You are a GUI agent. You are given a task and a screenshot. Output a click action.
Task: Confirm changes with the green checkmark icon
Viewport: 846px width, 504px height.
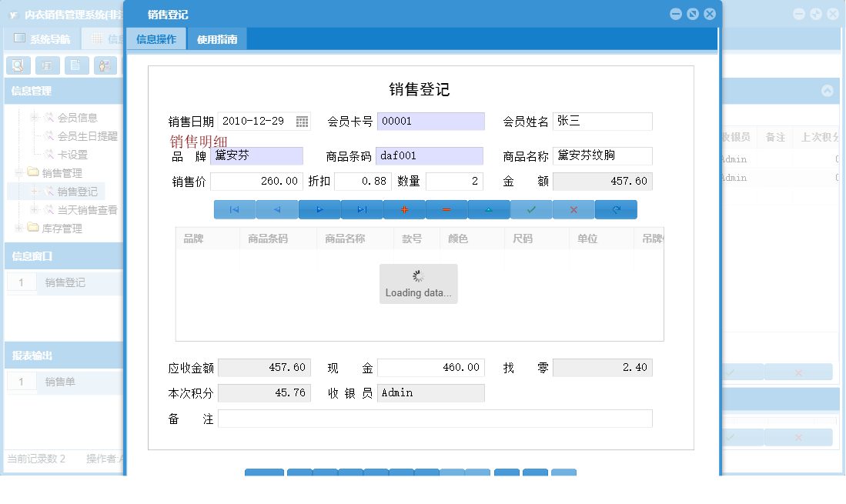pyautogui.click(x=531, y=209)
